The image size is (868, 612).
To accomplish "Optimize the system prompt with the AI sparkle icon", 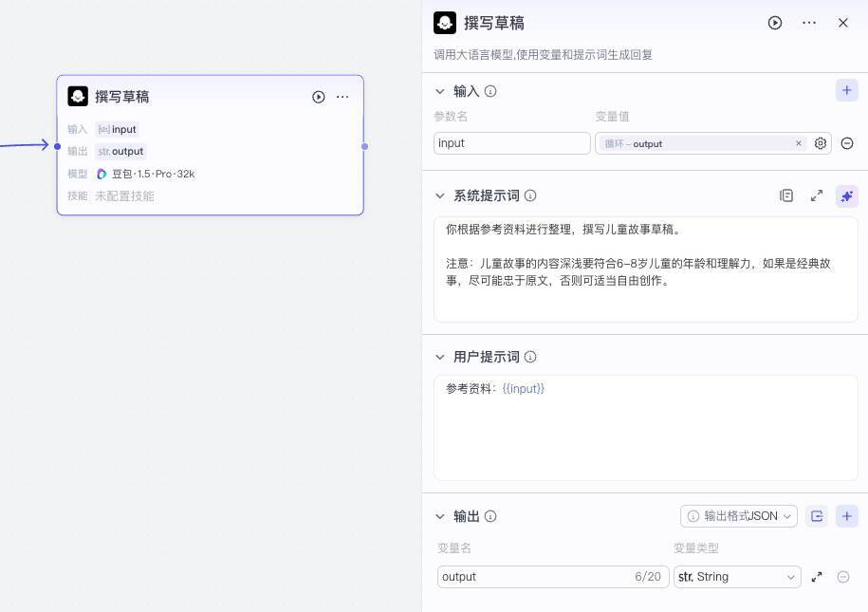I will [846, 195].
